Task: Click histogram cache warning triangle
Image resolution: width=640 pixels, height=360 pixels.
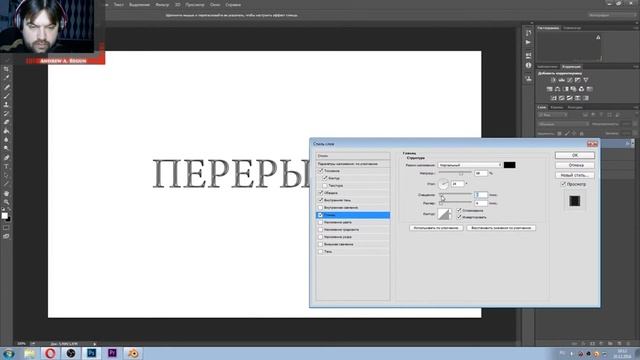Action: 598,38
